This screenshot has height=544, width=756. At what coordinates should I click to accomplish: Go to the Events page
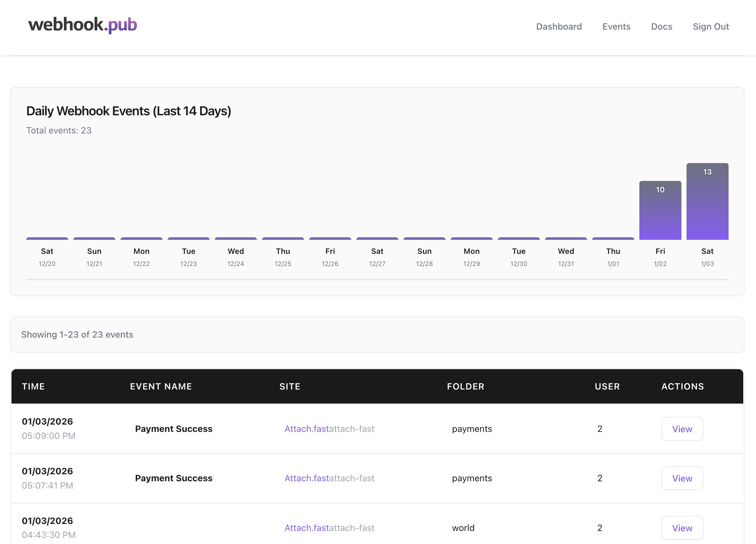[616, 26]
